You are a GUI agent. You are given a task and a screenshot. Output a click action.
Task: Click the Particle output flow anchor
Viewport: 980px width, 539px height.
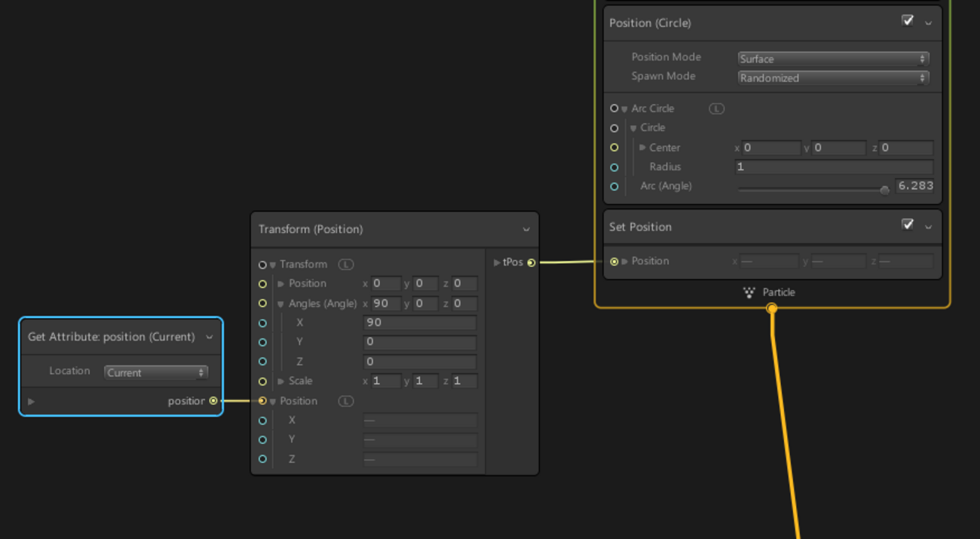coord(771,308)
